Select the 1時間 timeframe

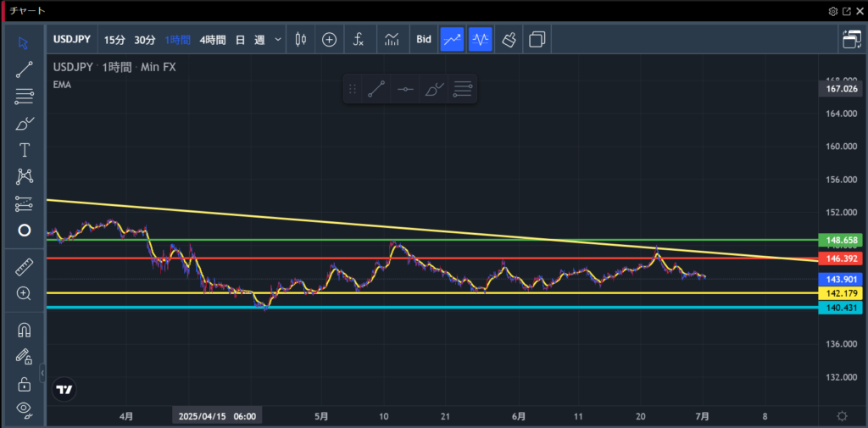pyautogui.click(x=178, y=40)
